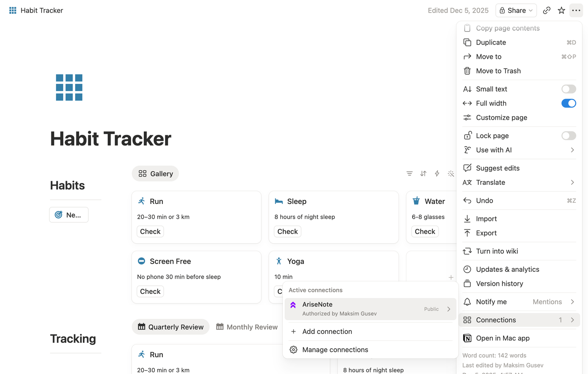Click the Habit Tracker grid icon in breadcrumb
This screenshot has height=374, width=588.
click(13, 11)
